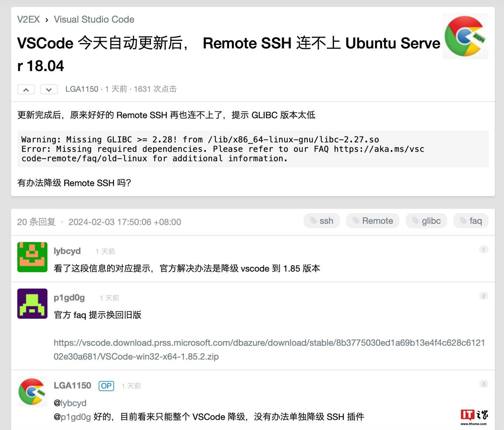Click the '更新完成后' topic body sentence
Viewport: 504px width, 430px height.
[x=166, y=115]
